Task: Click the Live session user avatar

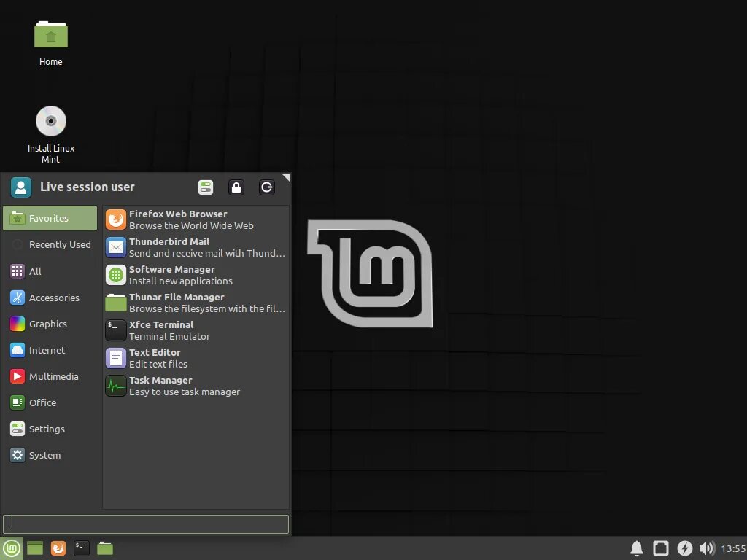Action: [x=21, y=187]
